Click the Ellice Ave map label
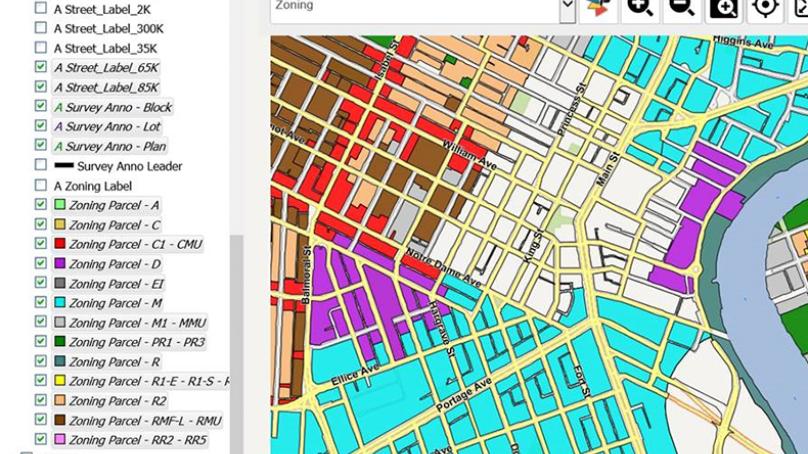Viewport: 808px width, 454px height. coord(355,375)
